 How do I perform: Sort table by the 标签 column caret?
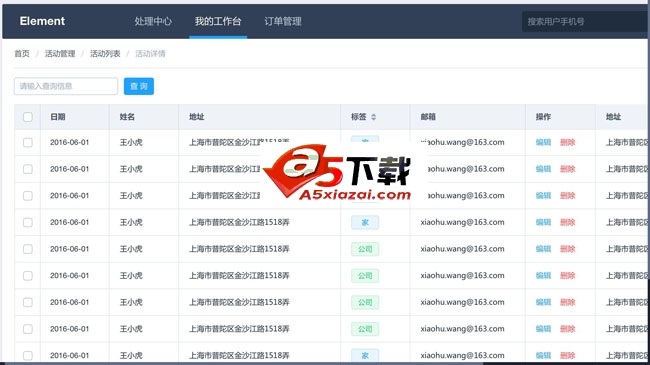pos(374,117)
